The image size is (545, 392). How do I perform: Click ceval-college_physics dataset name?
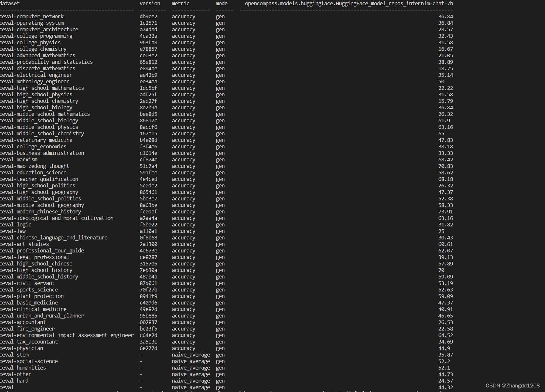(30, 42)
